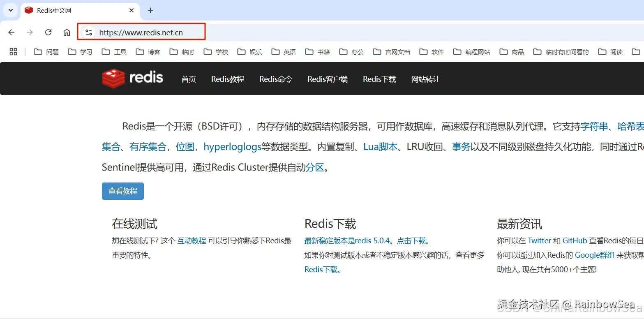Follow the 有序集合 link
This screenshot has height=319, width=644.
[x=148, y=147]
